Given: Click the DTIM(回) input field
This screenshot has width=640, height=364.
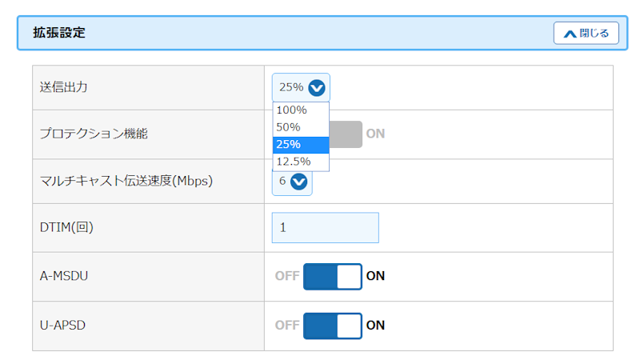Looking at the screenshot, I should point(325,228).
